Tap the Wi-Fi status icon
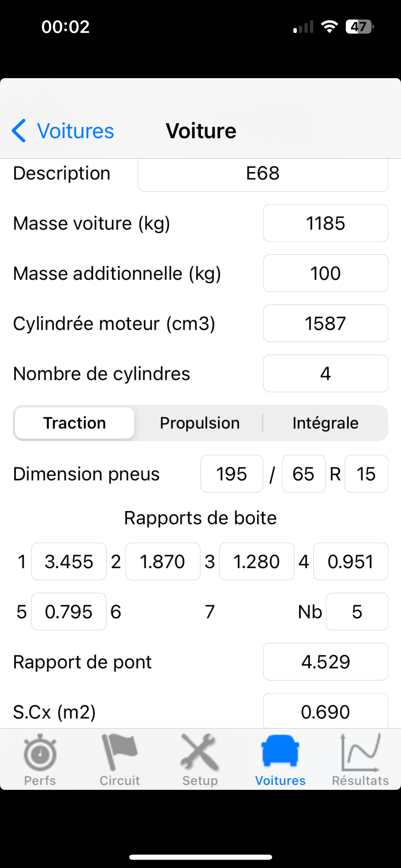Image resolution: width=401 pixels, height=868 pixels. (329, 27)
